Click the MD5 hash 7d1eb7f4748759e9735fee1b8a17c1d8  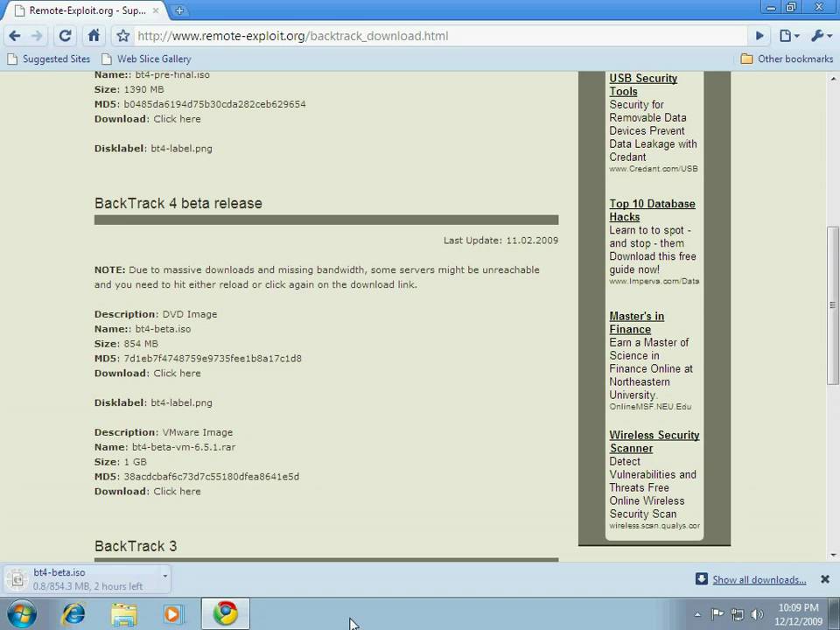213,359
